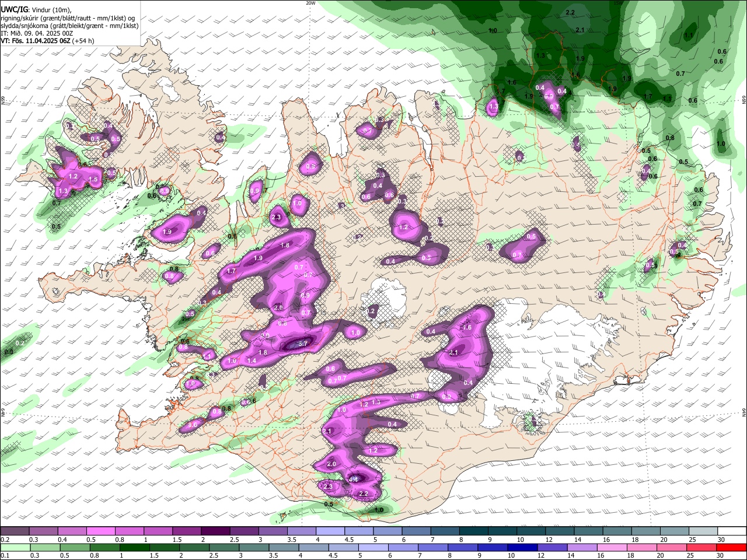Screen dimensions: 747x560
Task: Select the bright pink 0.5–0.8 snow legend swatch
Action: (102, 531)
